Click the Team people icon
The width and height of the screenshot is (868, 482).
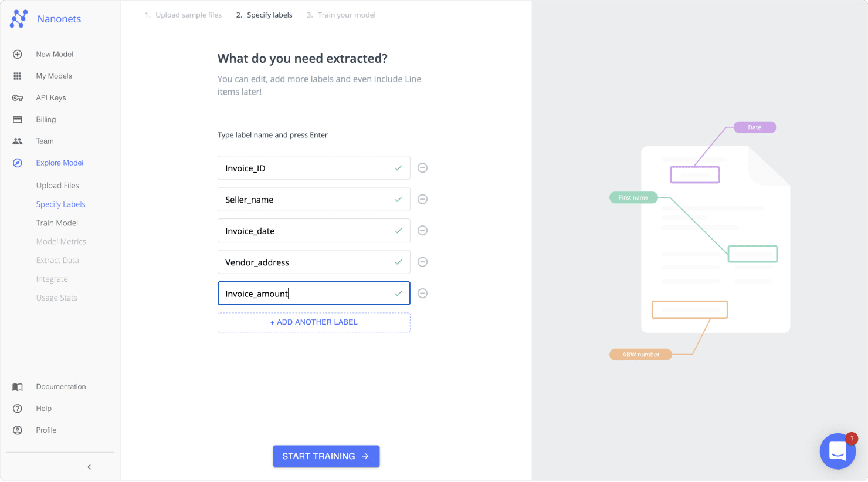[18, 141]
